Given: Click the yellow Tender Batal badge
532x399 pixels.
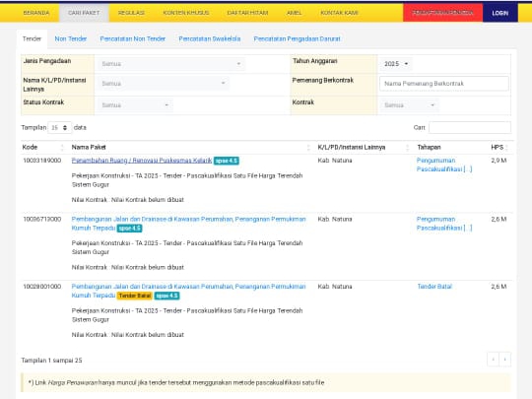Looking at the screenshot, I should pos(135,296).
